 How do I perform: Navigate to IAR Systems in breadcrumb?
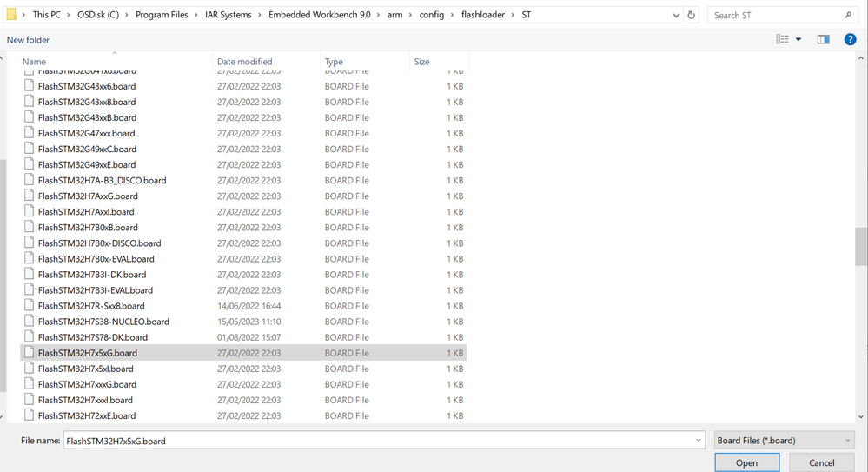tap(228, 15)
